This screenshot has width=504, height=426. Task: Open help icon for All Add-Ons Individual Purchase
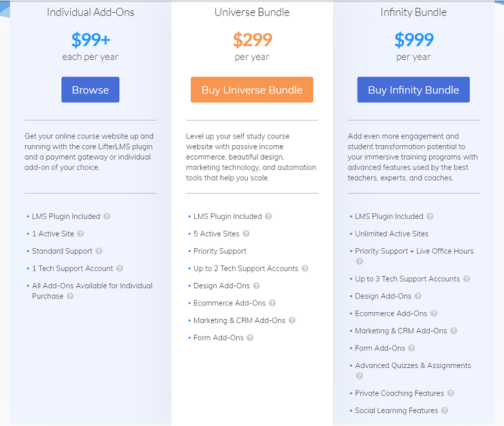(x=70, y=296)
